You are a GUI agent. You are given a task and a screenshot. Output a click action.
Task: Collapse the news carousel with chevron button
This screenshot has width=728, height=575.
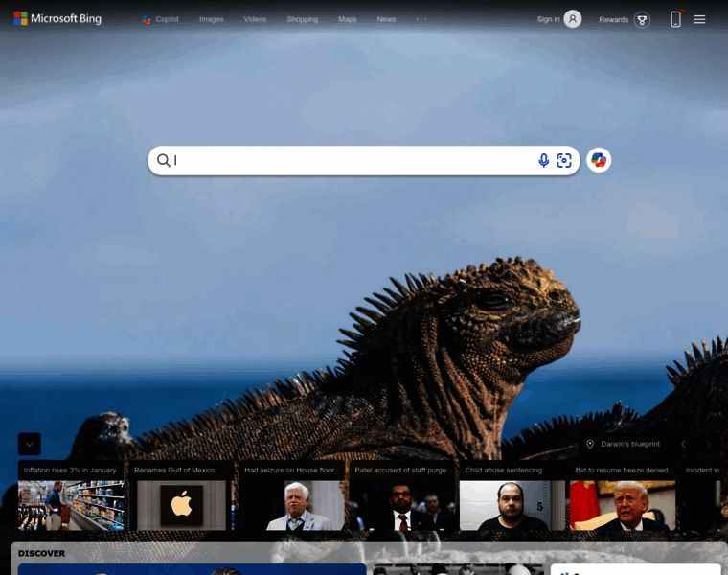point(30,444)
